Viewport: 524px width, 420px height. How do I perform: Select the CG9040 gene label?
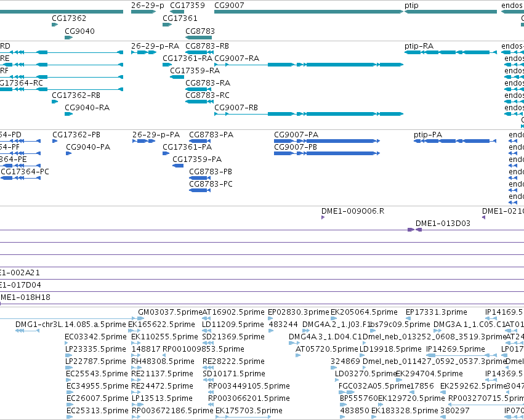pyautogui.click(x=79, y=31)
